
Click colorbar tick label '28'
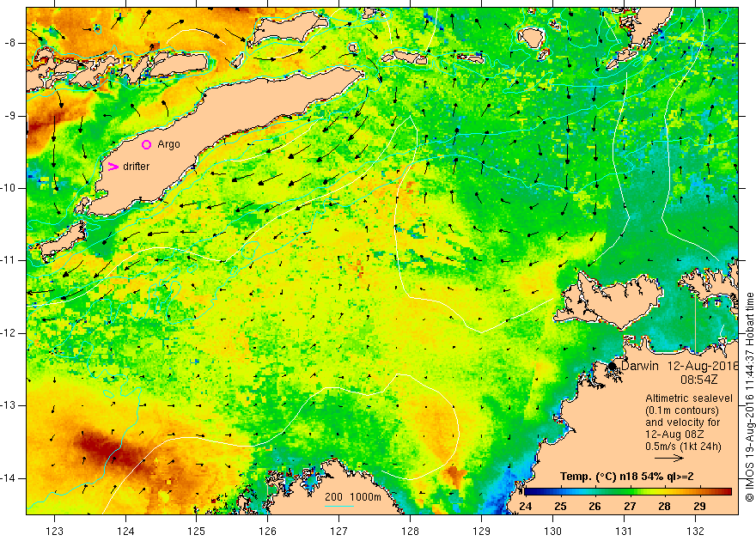(x=664, y=507)
